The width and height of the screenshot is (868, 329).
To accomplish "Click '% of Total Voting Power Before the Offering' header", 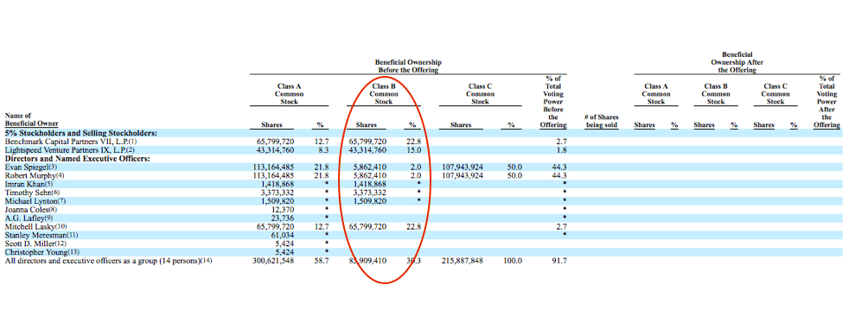I will [553, 102].
